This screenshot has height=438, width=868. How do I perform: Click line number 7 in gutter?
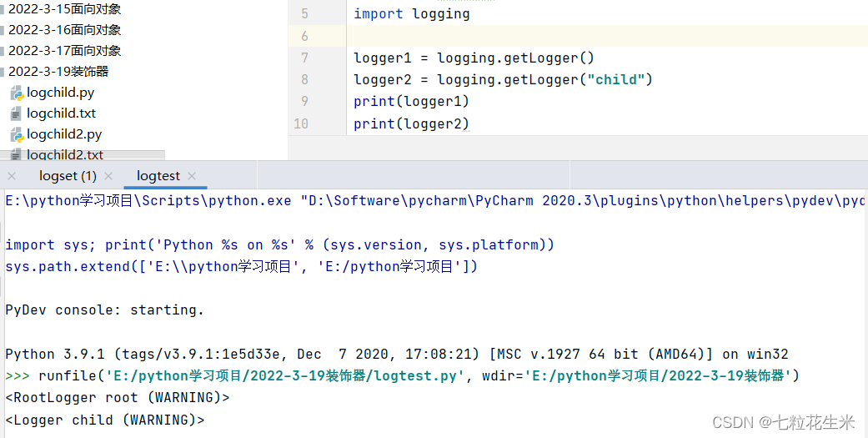tap(304, 58)
